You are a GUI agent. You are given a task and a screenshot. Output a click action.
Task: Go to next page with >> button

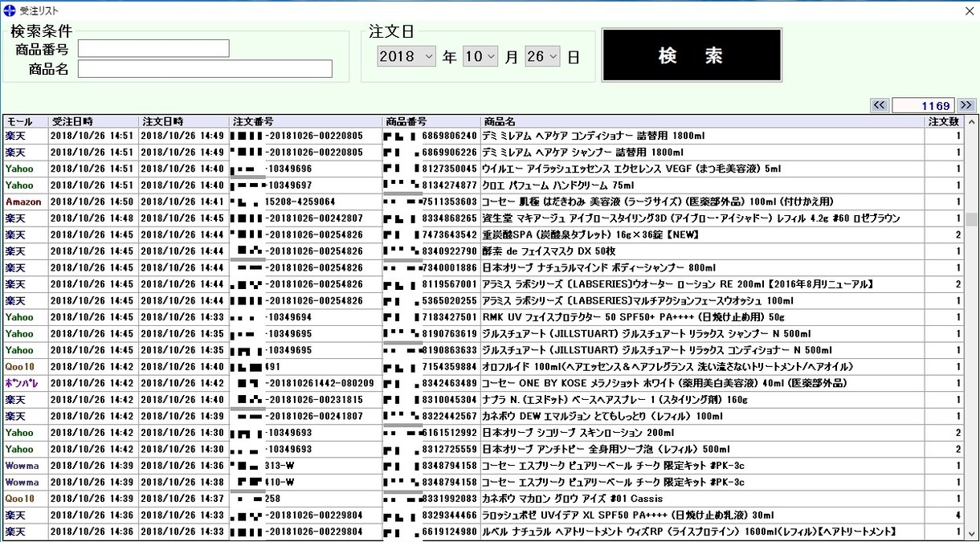coord(966,105)
